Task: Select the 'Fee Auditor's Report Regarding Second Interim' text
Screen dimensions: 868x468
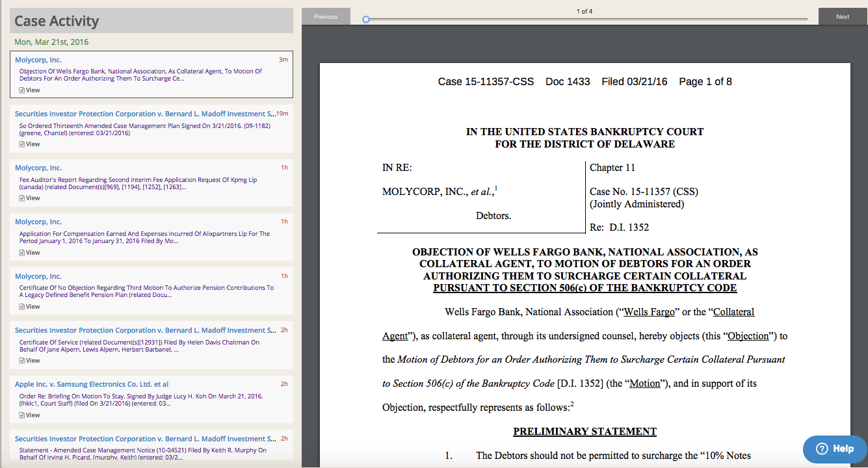Action: pos(138,183)
